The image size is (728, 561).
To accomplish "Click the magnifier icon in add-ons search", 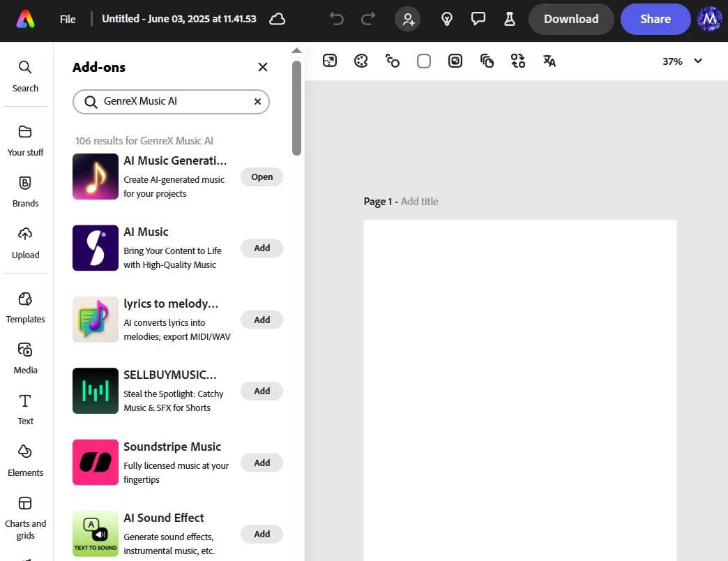I will coord(91,102).
